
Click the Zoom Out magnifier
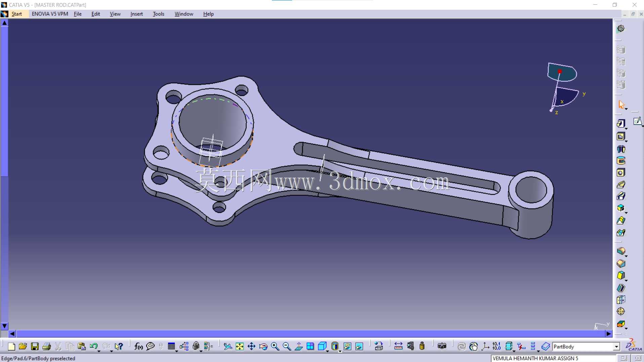(x=287, y=346)
